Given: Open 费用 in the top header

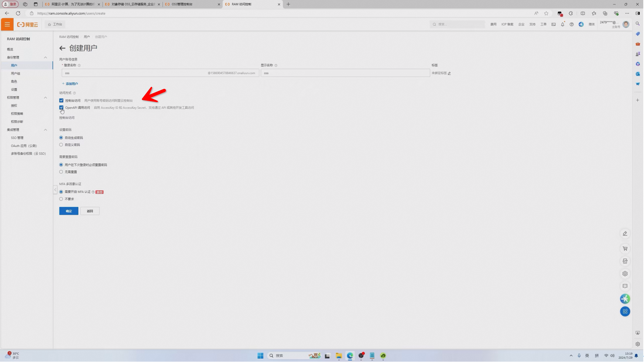Looking at the screenshot, I should (x=493, y=24).
